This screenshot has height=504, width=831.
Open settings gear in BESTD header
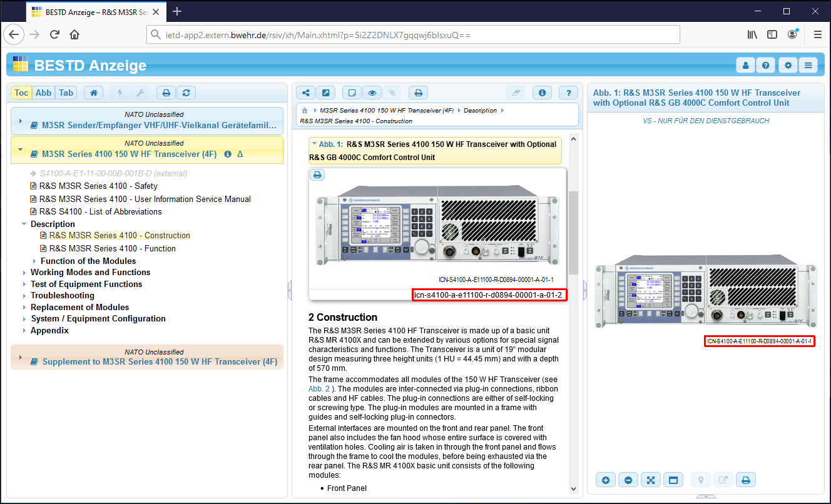[x=788, y=65]
